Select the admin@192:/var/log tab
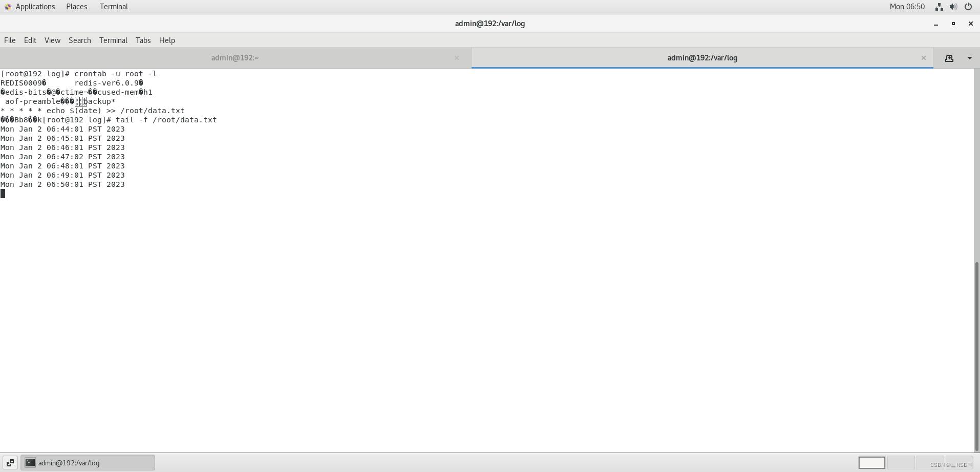The image size is (980, 472). pos(701,58)
